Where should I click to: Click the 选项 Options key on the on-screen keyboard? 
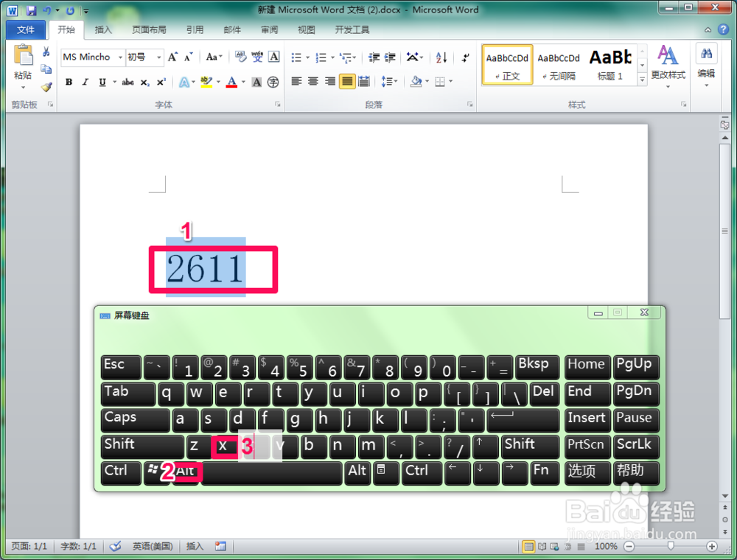(x=588, y=472)
